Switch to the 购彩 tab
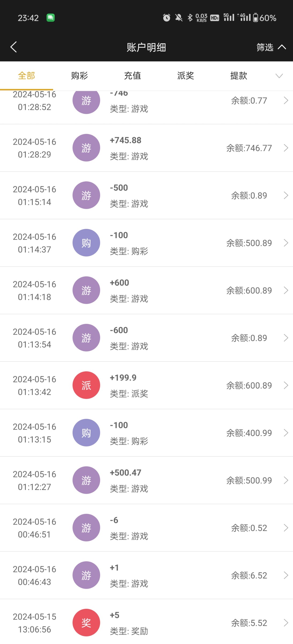293x644 pixels. (79, 76)
